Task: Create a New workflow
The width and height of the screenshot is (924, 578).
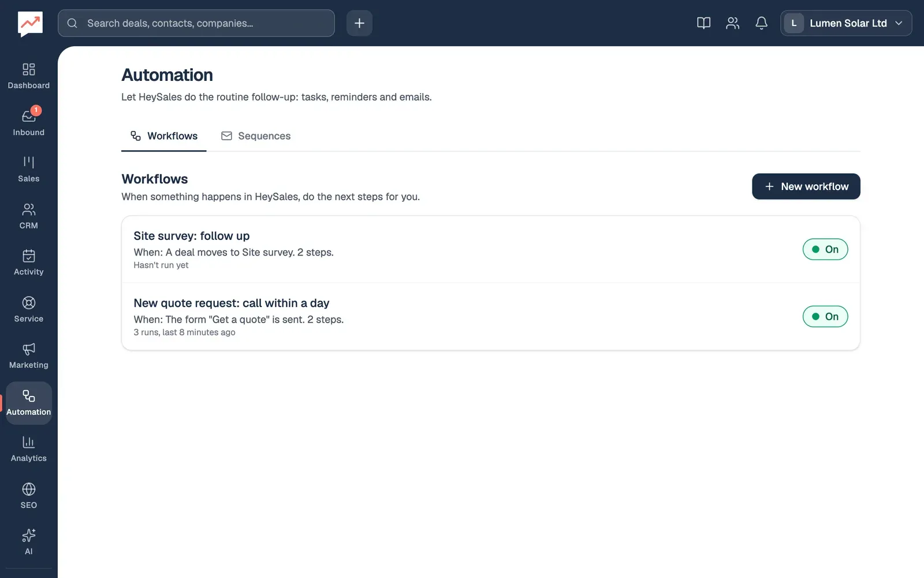Action: pos(806,186)
